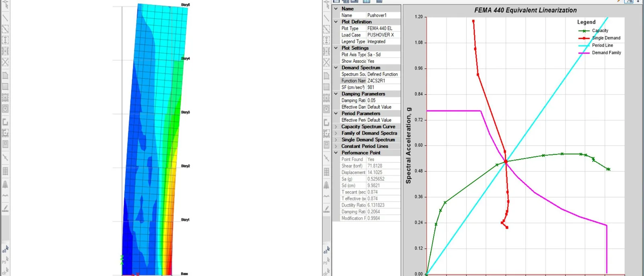Click the 'ps' previous selection icon in the model window toolbar
The image size is (644, 276).
click(x=5, y=260)
